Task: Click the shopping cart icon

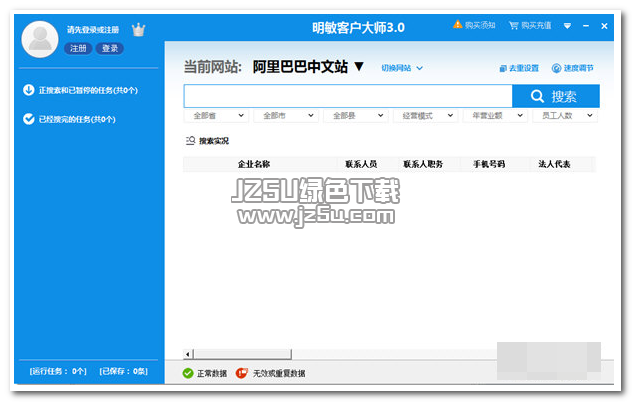Action: (514, 26)
